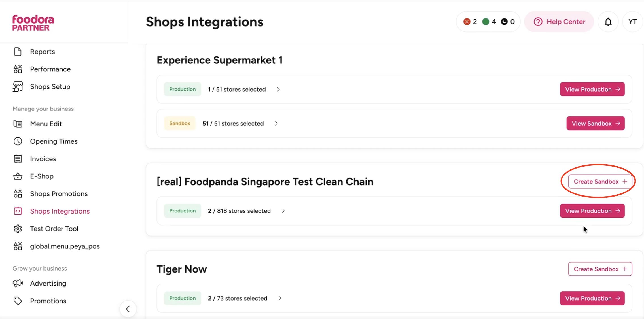
Task: Click the foodora Partner logo
Action: [x=33, y=23]
